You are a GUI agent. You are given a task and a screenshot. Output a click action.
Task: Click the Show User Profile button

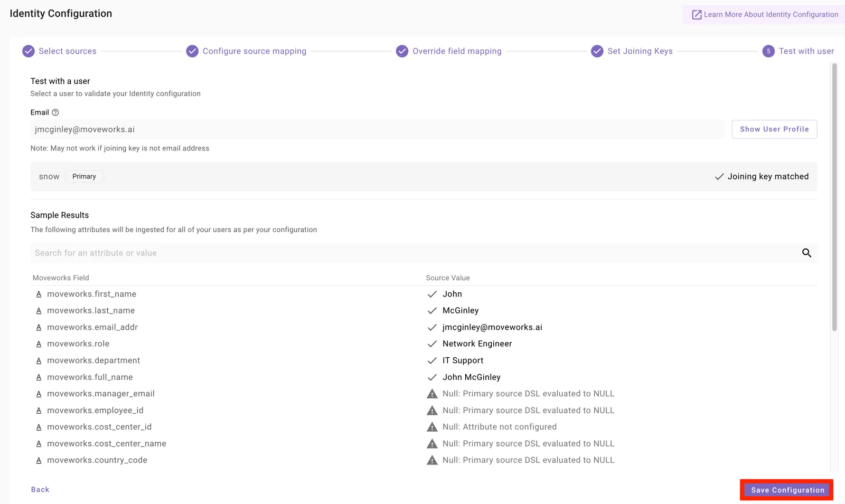[774, 129]
